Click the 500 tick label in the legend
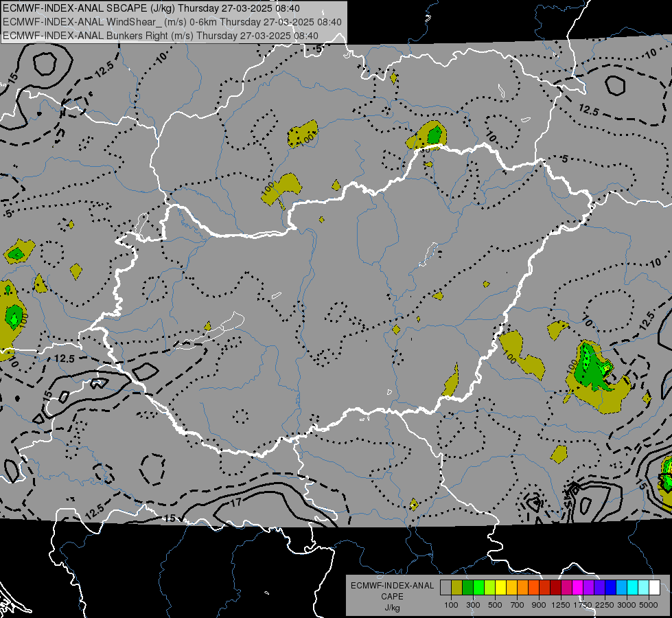This screenshot has height=618, width=672. click(x=495, y=605)
